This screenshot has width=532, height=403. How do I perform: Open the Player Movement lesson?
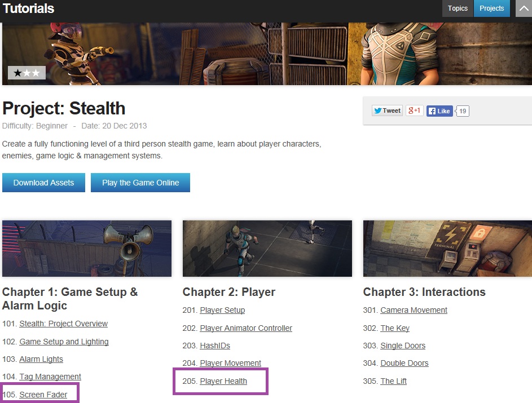[230, 364]
